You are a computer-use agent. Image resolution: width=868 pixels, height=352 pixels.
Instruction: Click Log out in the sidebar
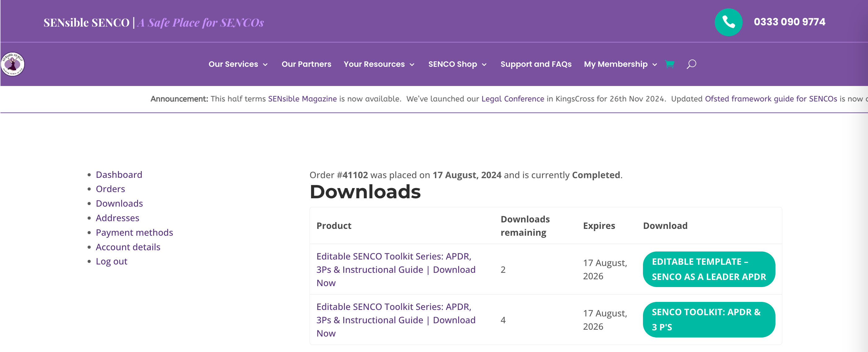[111, 261]
